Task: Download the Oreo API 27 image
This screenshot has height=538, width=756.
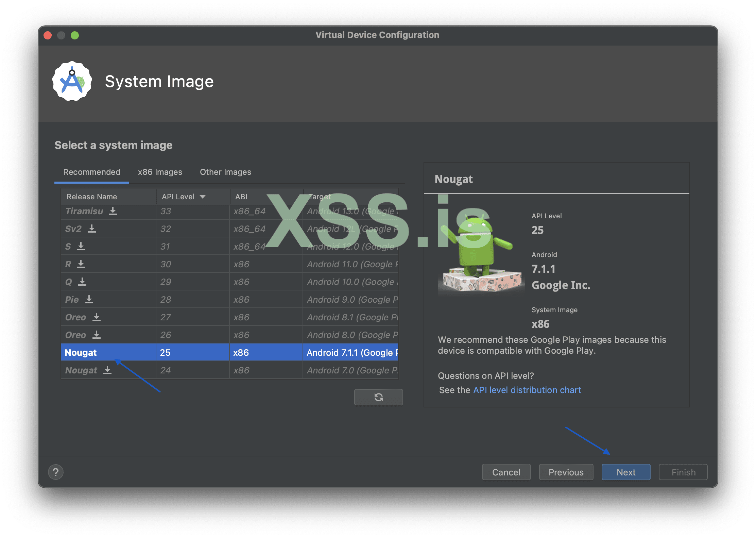Action: (97, 317)
